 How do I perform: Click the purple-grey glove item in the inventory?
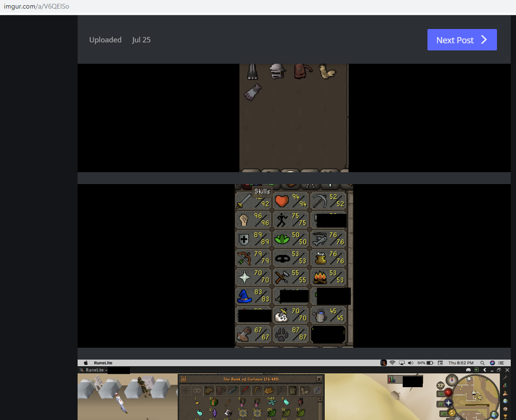(x=253, y=92)
